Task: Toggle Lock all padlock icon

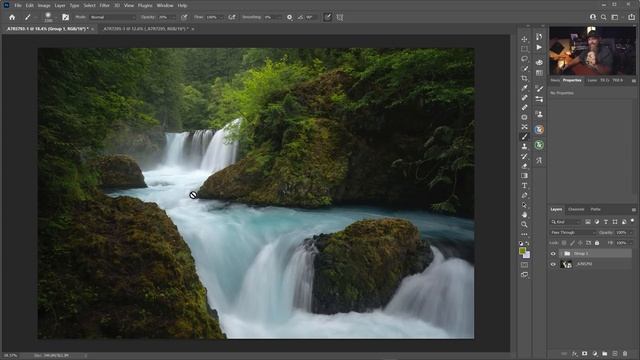Action: 597,243
